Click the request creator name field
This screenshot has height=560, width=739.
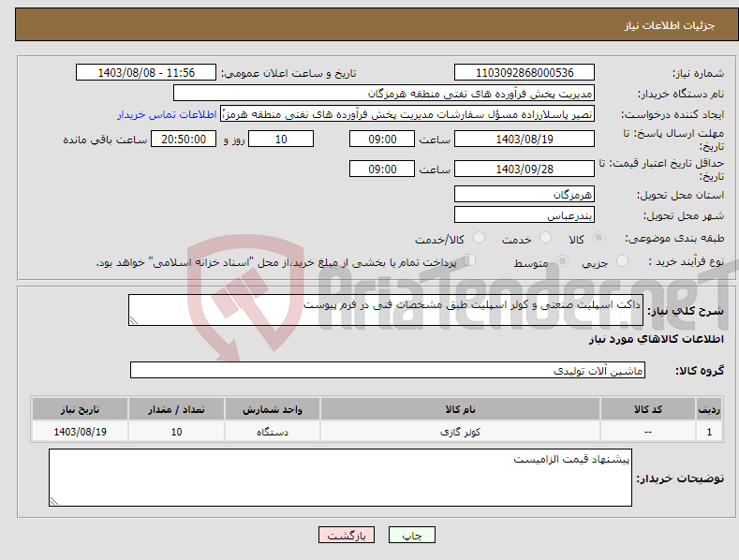[x=407, y=114]
